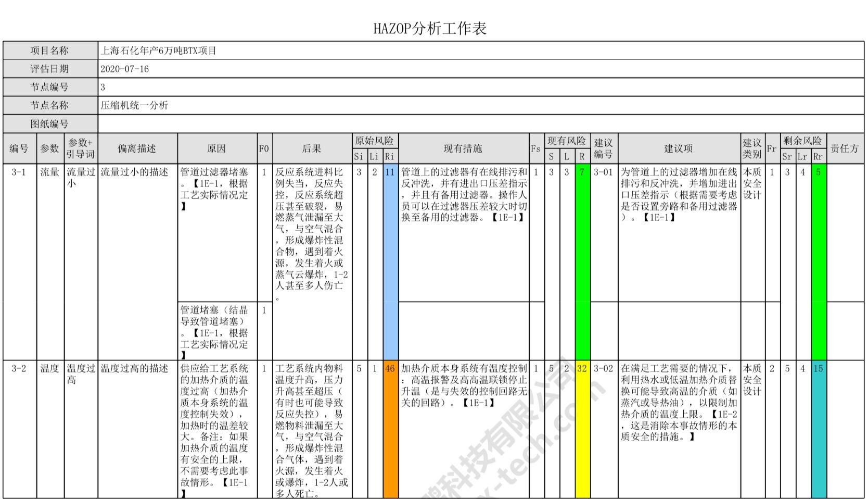Select the '流量' parameter cell

[x=50, y=261]
